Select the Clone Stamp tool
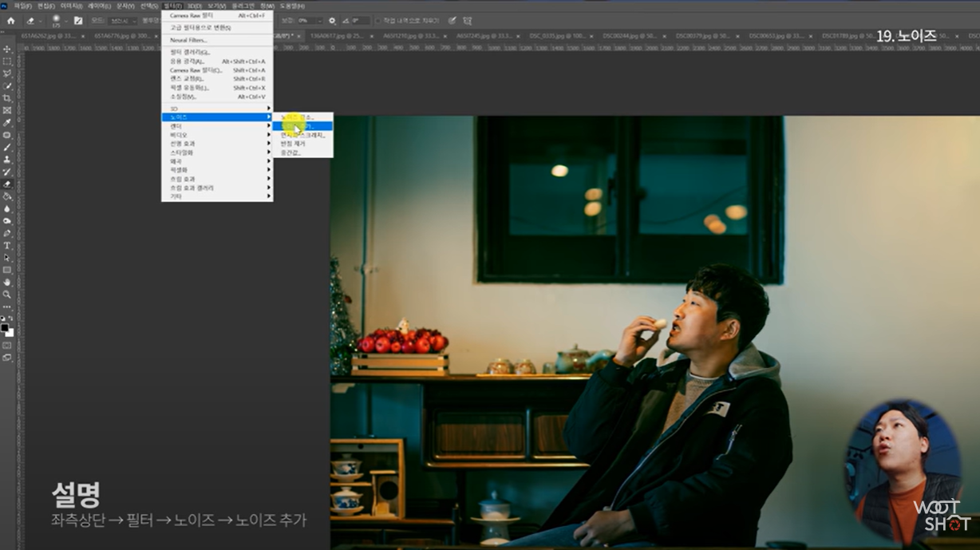This screenshot has width=980, height=550. click(x=7, y=160)
